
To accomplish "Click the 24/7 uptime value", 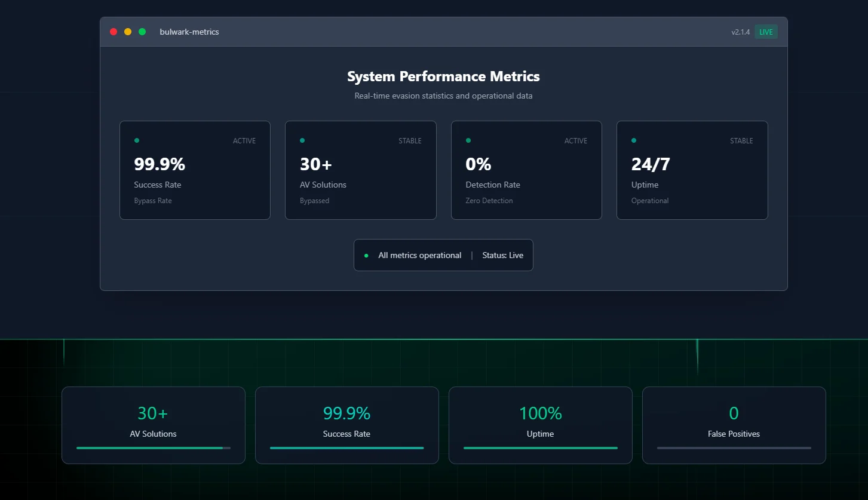I will point(651,164).
